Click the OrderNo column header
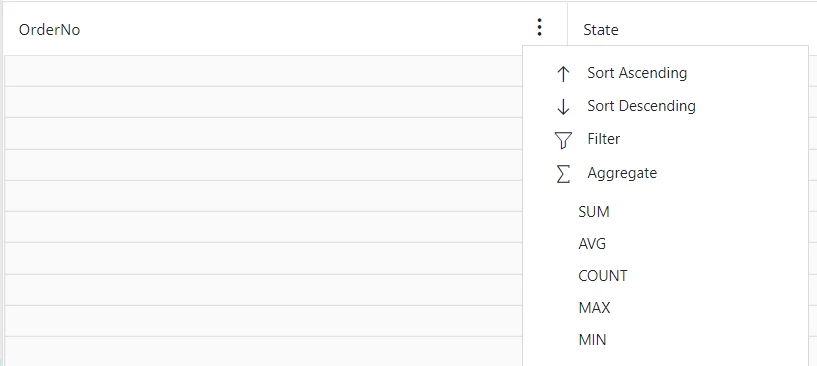The height and width of the screenshot is (366, 817). pos(49,30)
